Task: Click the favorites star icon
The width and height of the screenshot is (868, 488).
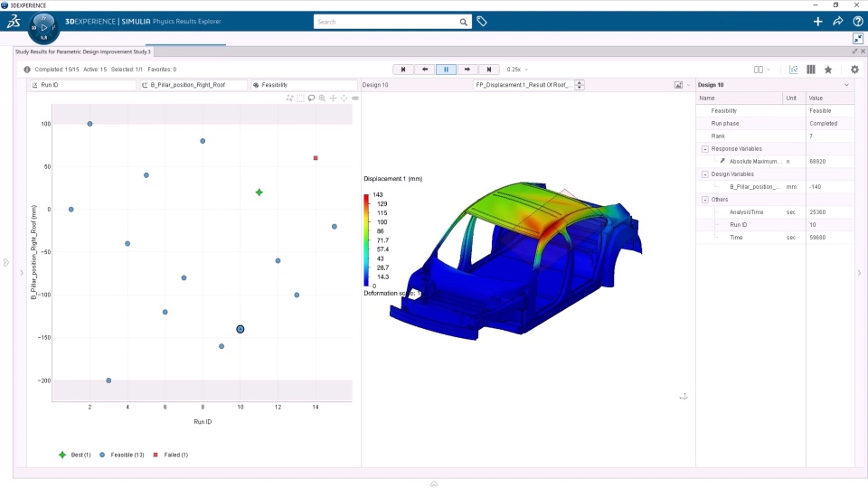Action: click(x=828, y=70)
